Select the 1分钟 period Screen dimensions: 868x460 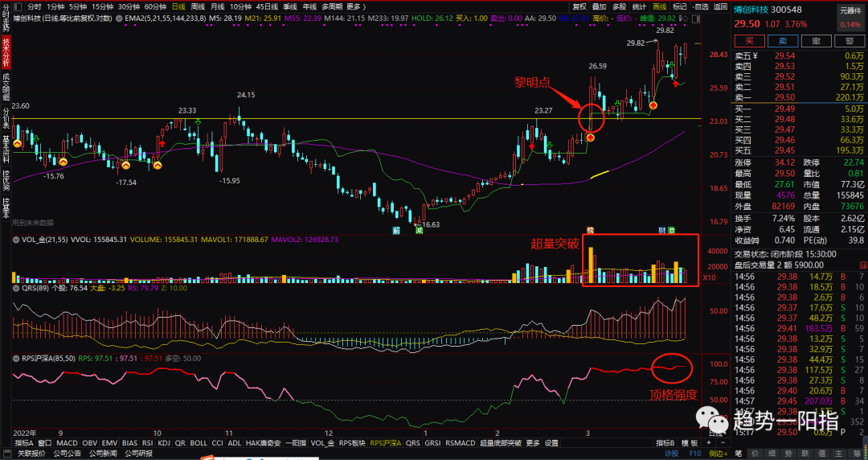pos(55,6)
